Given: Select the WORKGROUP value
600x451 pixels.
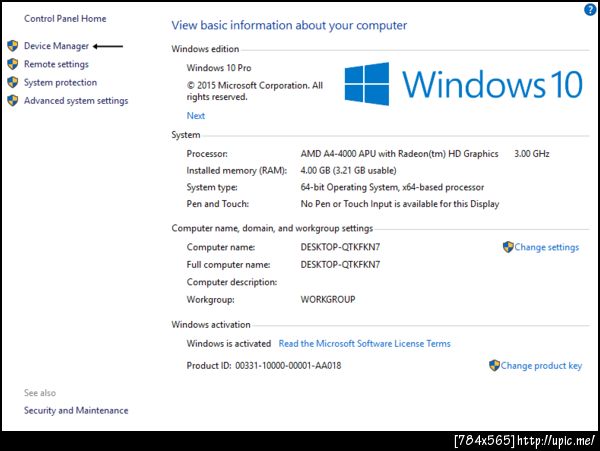Looking at the screenshot, I should pyautogui.click(x=328, y=300).
